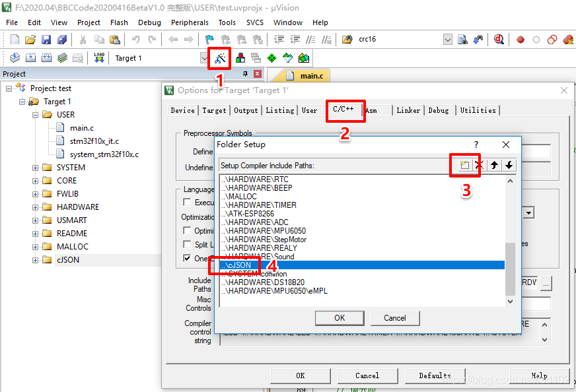Expand the cJSON folder node
Viewport: 576px width, 392px height.
[x=35, y=260]
